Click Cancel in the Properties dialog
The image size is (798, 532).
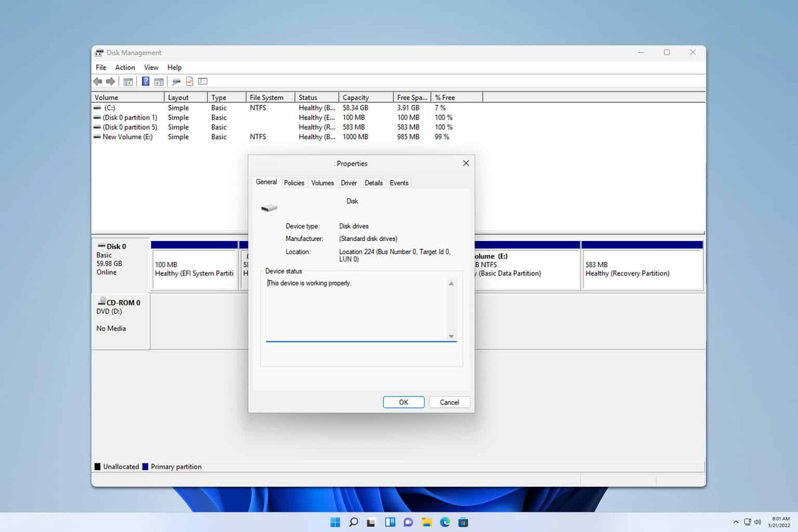click(449, 402)
